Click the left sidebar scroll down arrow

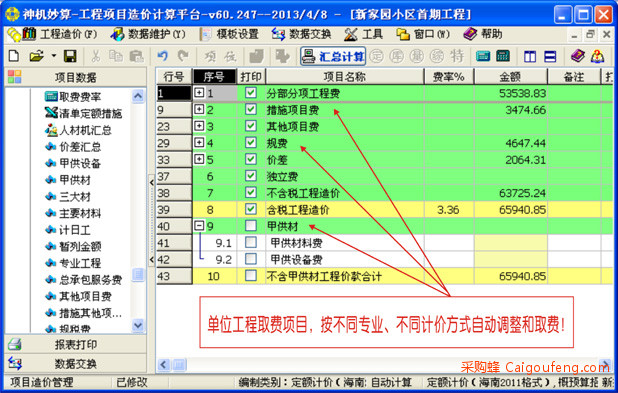click(138, 325)
